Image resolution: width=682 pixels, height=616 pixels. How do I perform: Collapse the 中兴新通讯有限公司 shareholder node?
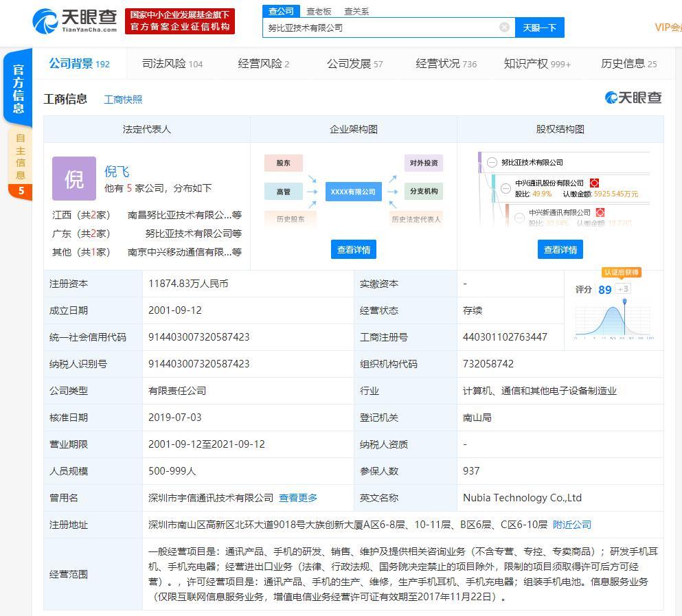point(519,218)
